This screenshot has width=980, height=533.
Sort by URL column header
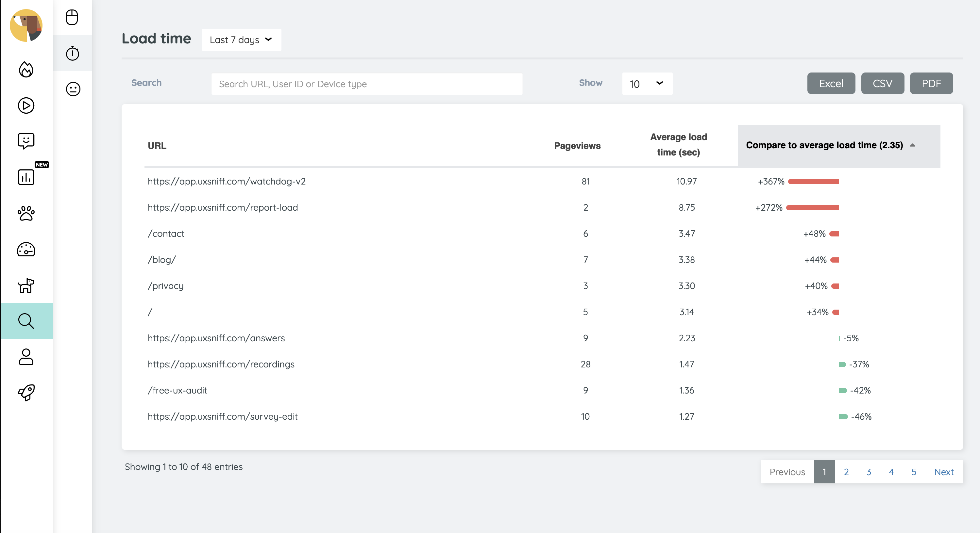tap(157, 146)
